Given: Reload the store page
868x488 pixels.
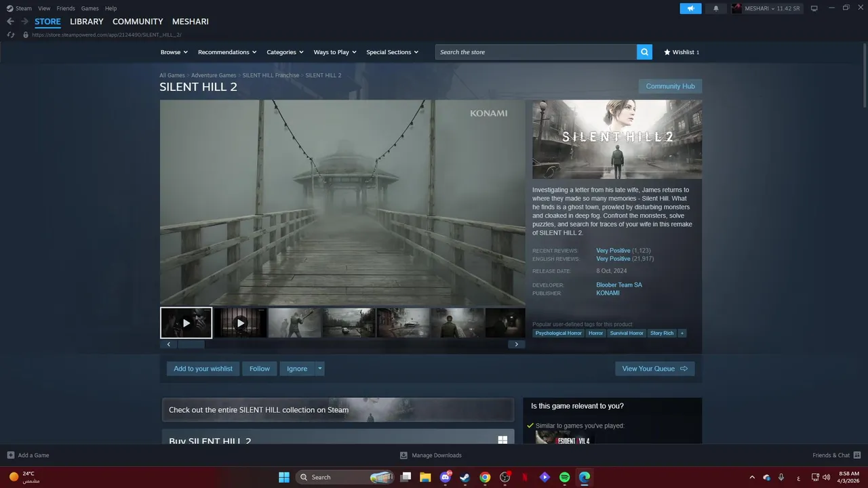Looking at the screenshot, I should pyautogui.click(x=11, y=35).
